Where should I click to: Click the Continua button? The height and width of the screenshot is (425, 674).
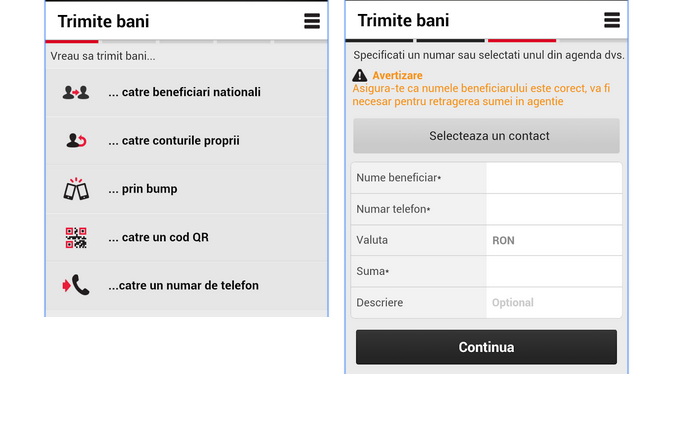coord(486,347)
